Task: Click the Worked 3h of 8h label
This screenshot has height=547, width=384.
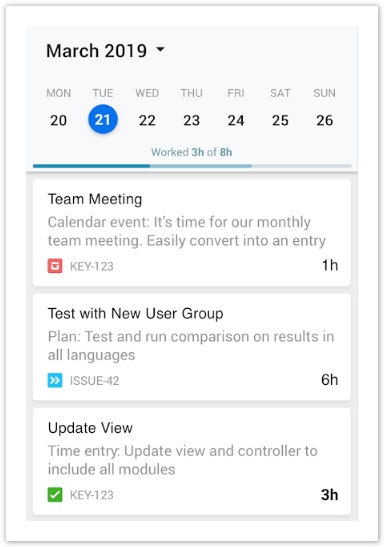Action: coord(191,152)
